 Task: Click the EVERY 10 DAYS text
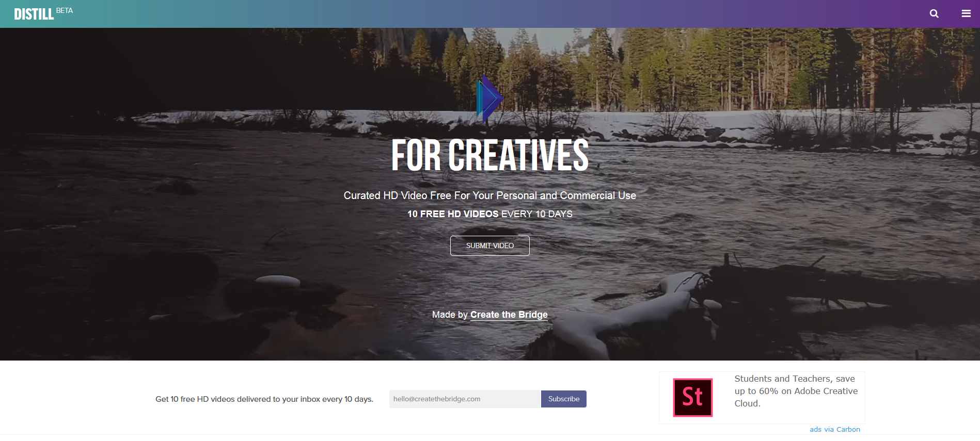pyautogui.click(x=537, y=214)
